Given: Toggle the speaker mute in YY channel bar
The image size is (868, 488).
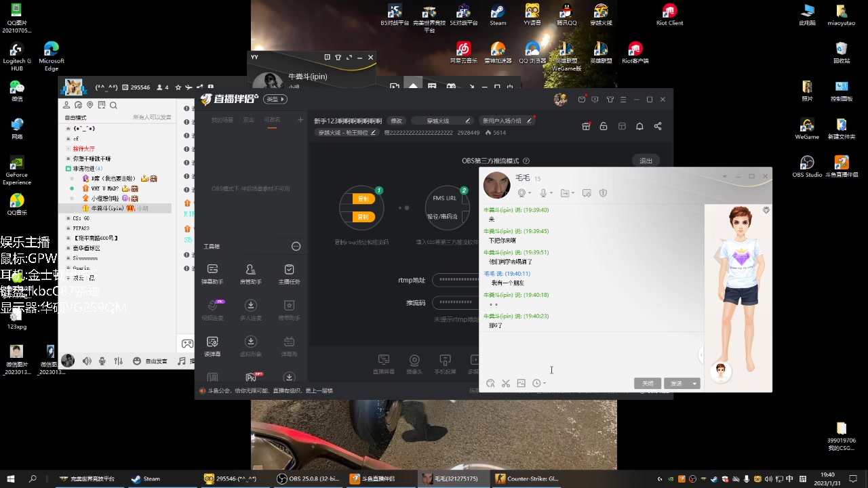Looking at the screenshot, I should 87,361.
